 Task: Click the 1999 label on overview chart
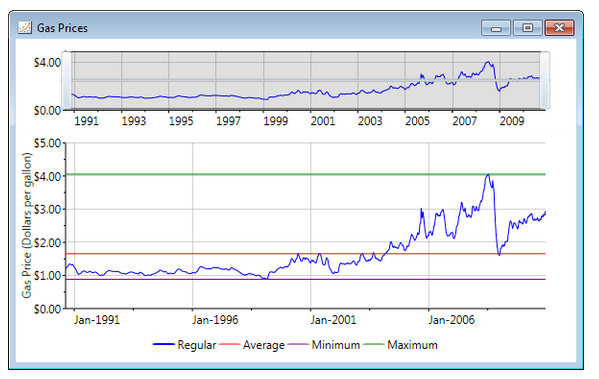tap(275, 121)
